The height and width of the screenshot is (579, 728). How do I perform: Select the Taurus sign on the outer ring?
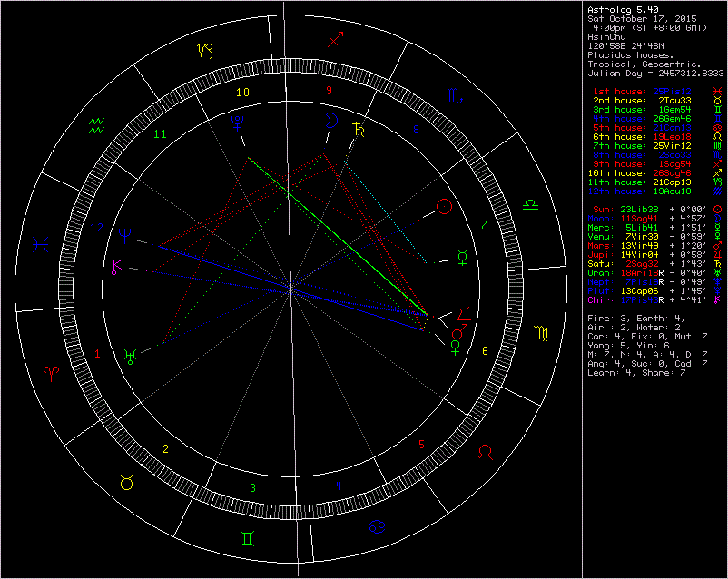127,483
